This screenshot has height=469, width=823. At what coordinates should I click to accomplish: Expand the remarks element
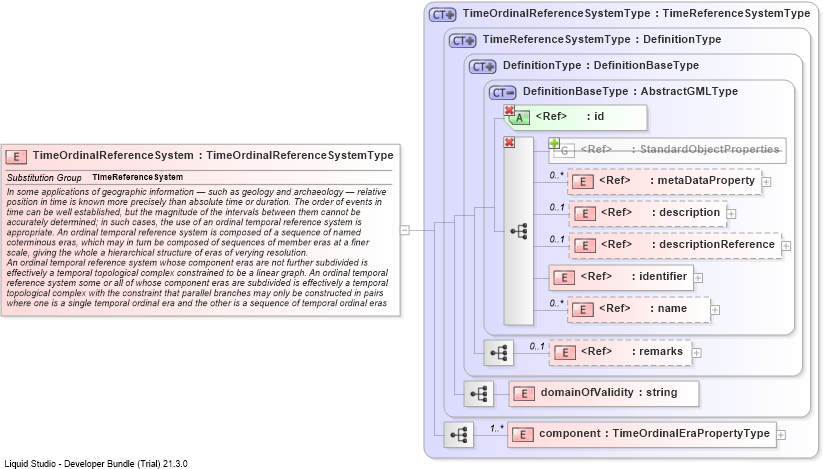697,353
